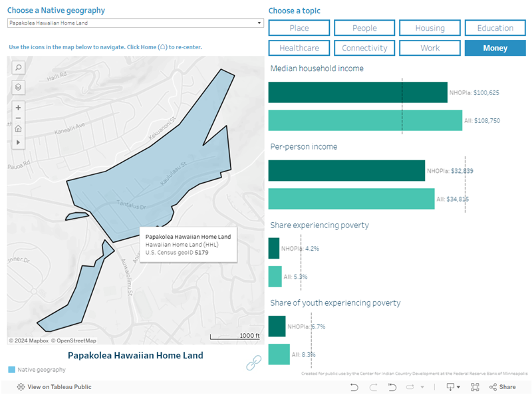Image resolution: width=532 pixels, height=395 pixels.
Task: Redo the last dashboard action
Action: (x=374, y=386)
